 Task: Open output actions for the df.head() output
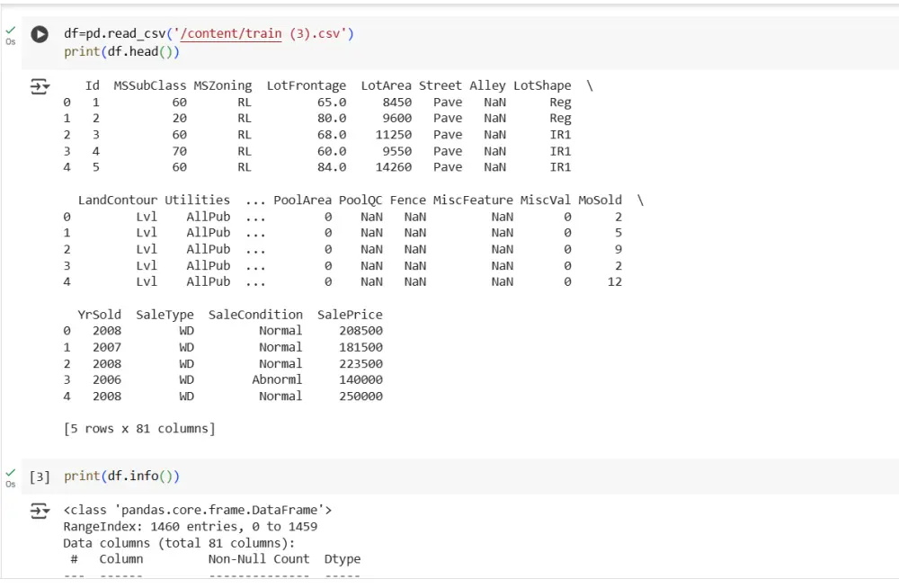40,86
